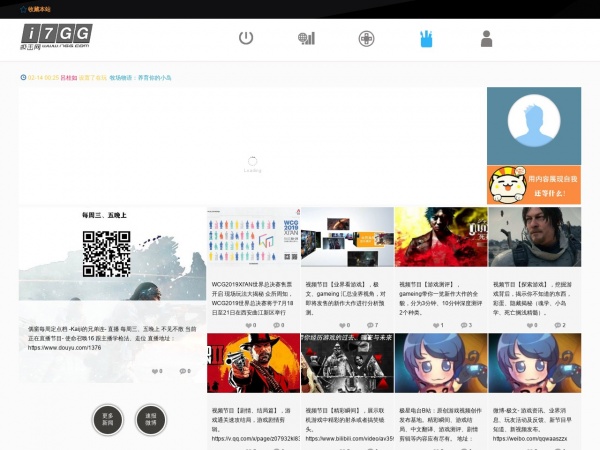Open the anime girl thumbnail above 极星电台B站
Screen dimensions: 600x450
pos(441,363)
